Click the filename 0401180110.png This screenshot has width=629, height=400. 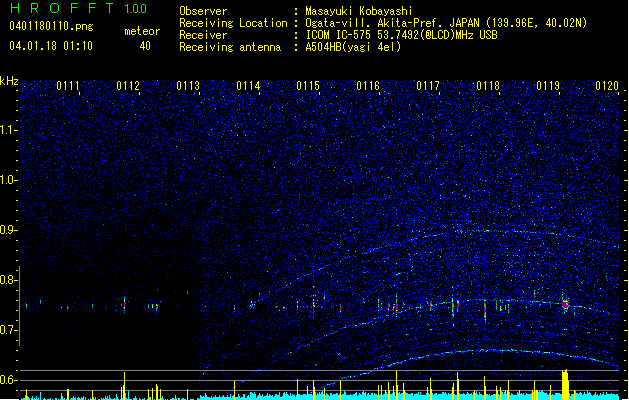(51, 26)
